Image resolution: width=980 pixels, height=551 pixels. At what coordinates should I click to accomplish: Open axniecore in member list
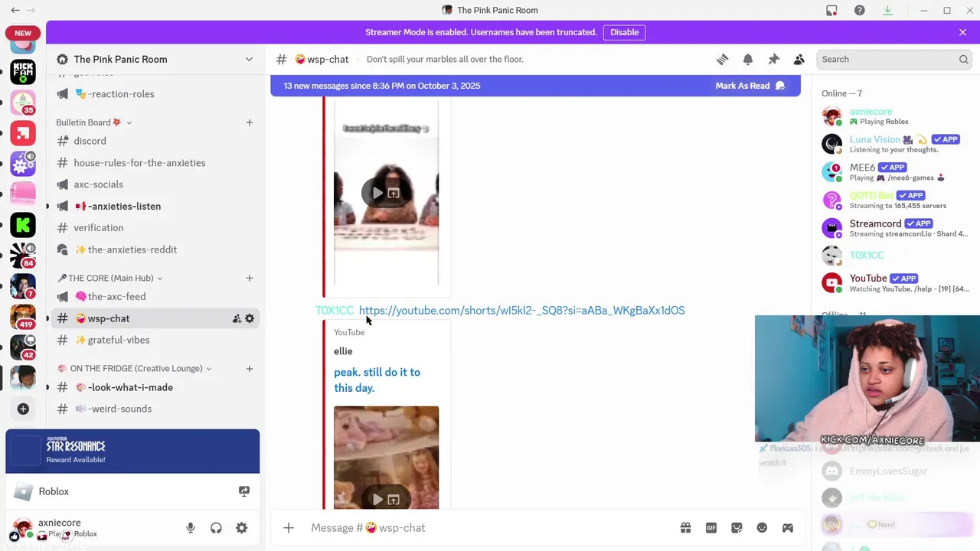[x=894, y=116]
